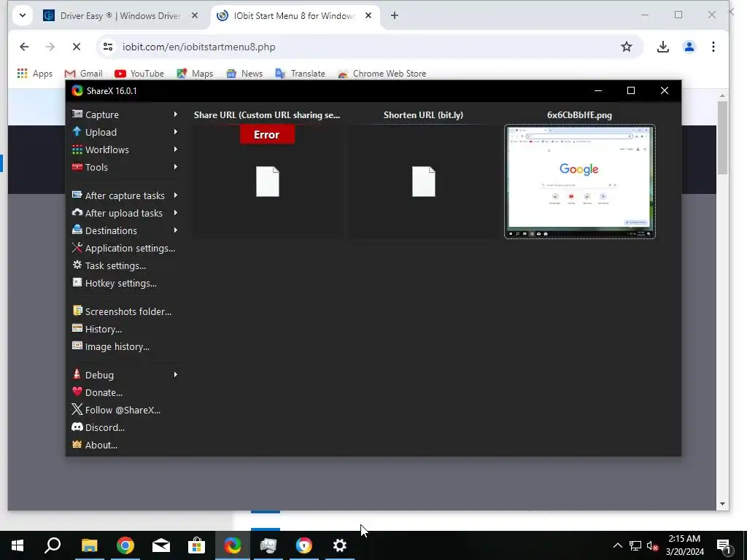Open Maps bookmark
The width and height of the screenshot is (747, 560).
195,74
